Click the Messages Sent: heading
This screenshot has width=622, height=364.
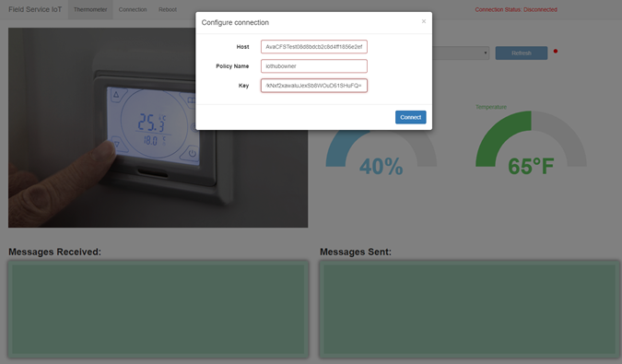coord(356,252)
